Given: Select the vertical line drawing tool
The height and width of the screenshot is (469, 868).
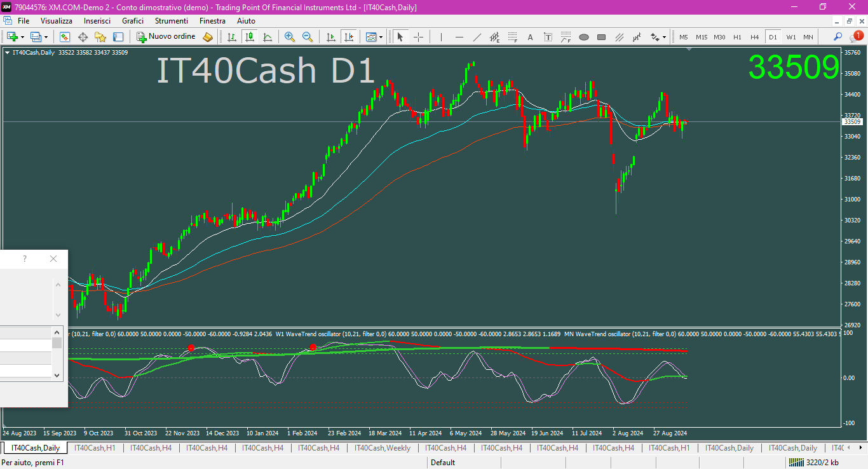Looking at the screenshot, I should click(x=441, y=37).
